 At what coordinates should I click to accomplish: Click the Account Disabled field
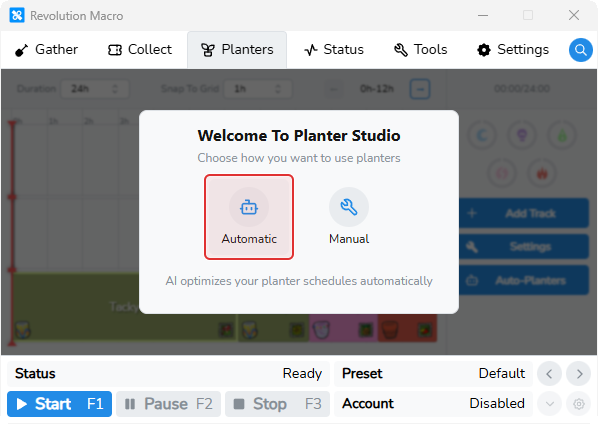tap(433, 403)
